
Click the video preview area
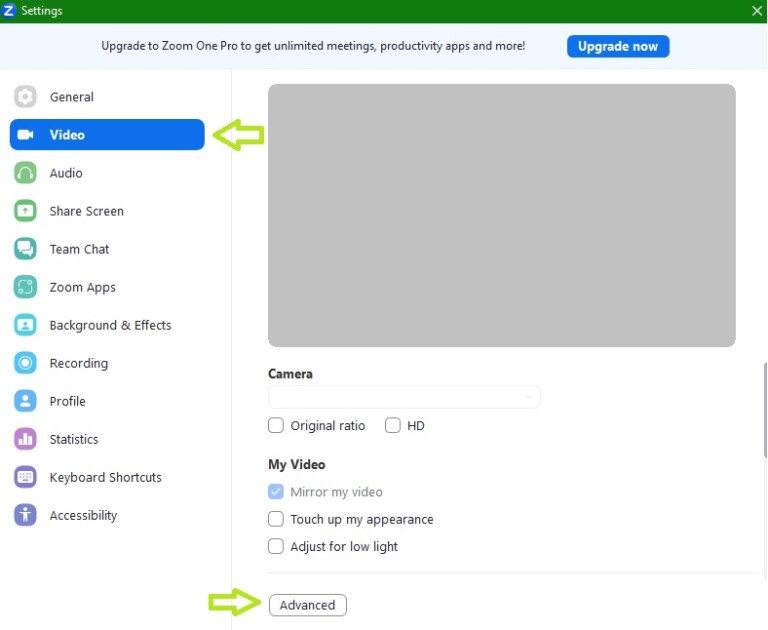click(x=502, y=215)
